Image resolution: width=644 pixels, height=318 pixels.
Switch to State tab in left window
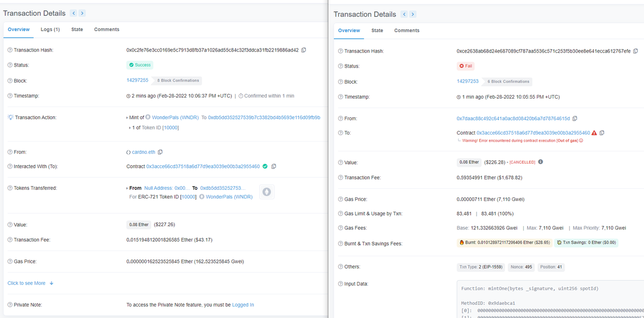(77, 29)
